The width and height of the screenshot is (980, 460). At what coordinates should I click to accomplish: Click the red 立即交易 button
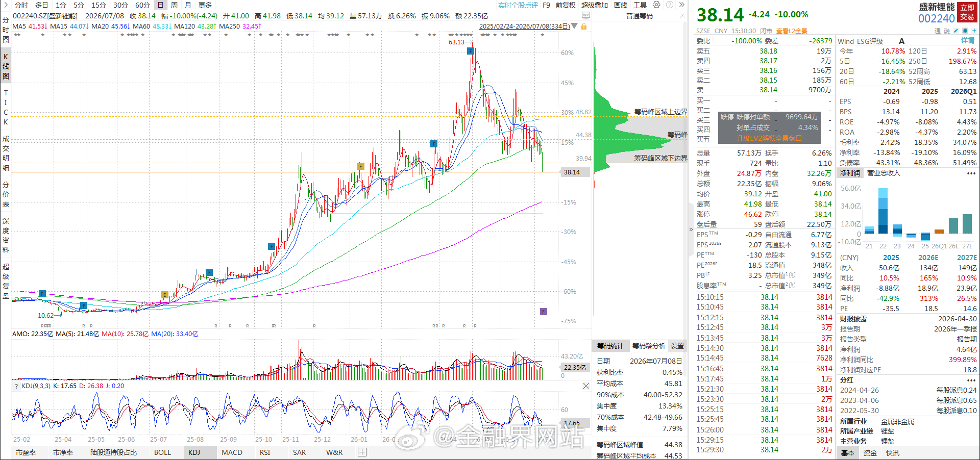pyautogui.click(x=967, y=12)
